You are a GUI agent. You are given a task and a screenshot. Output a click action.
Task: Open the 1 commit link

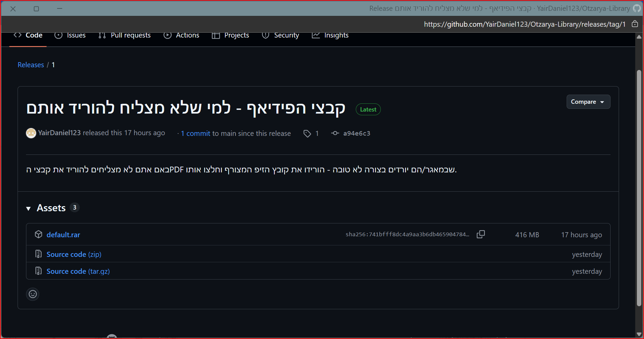195,134
